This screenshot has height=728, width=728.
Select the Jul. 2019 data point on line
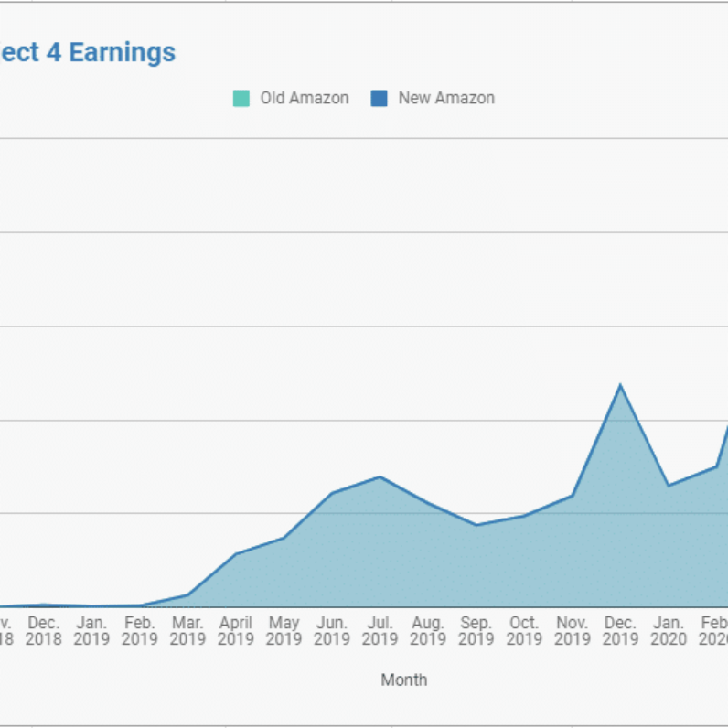380,476
